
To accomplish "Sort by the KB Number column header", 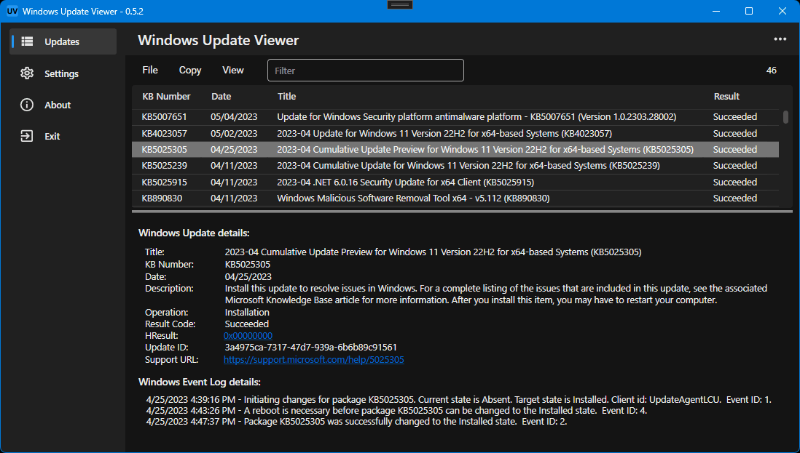I will 166,96.
